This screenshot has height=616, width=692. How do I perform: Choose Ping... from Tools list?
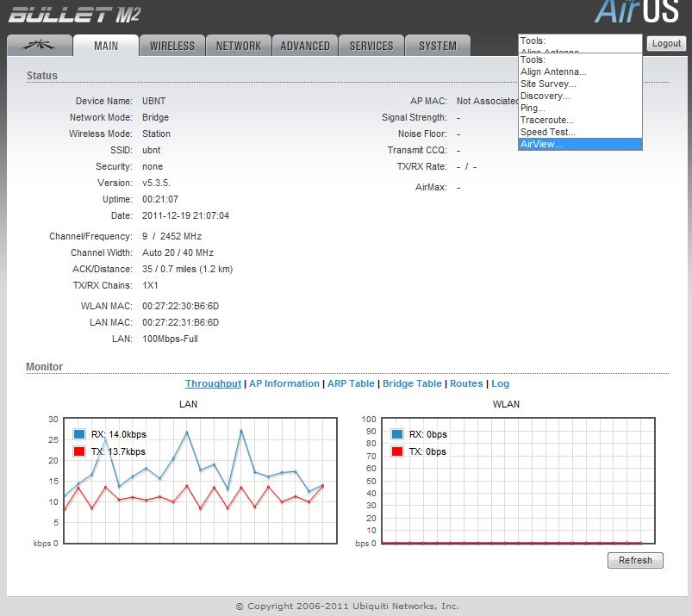[x=580, y=108]
